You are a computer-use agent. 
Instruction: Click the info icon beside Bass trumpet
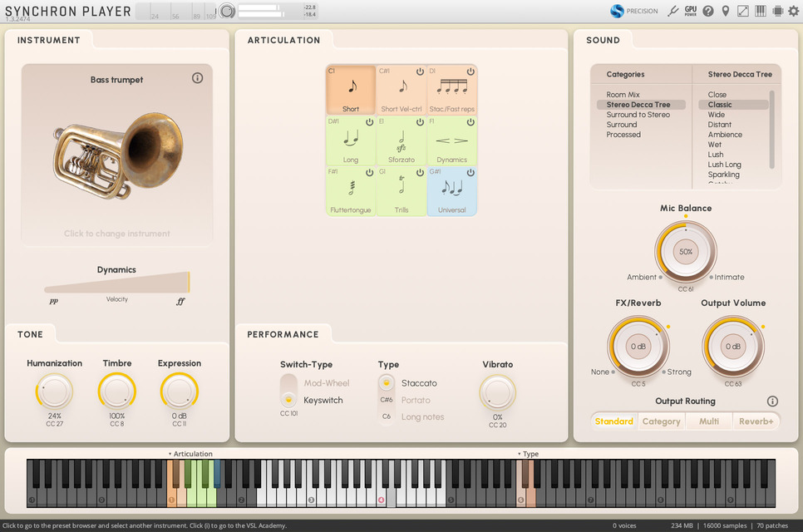pyautogui.click(x=197, y=78)
